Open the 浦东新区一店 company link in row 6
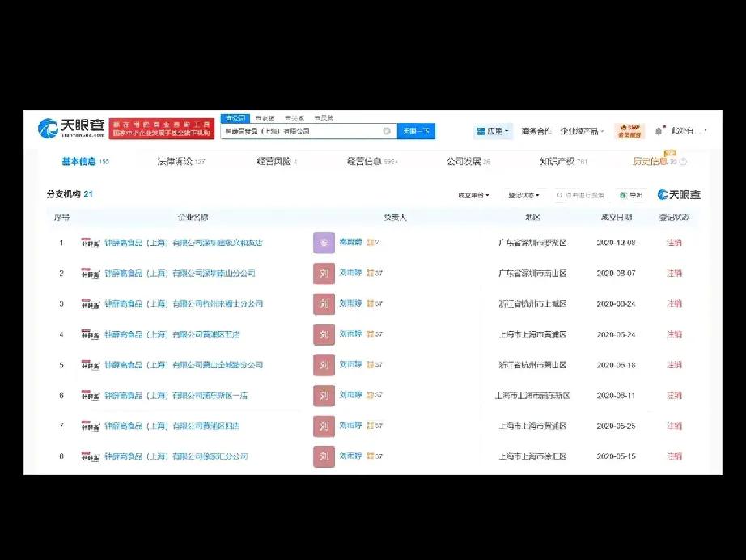Image resolution: width=746 pixels, height=560 pixels. pos(176,396)
